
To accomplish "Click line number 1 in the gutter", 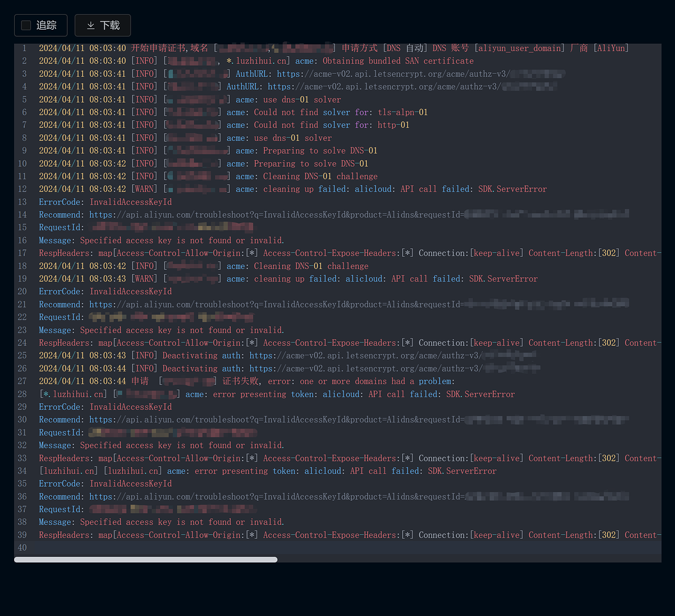I will (x=24, y=48).
